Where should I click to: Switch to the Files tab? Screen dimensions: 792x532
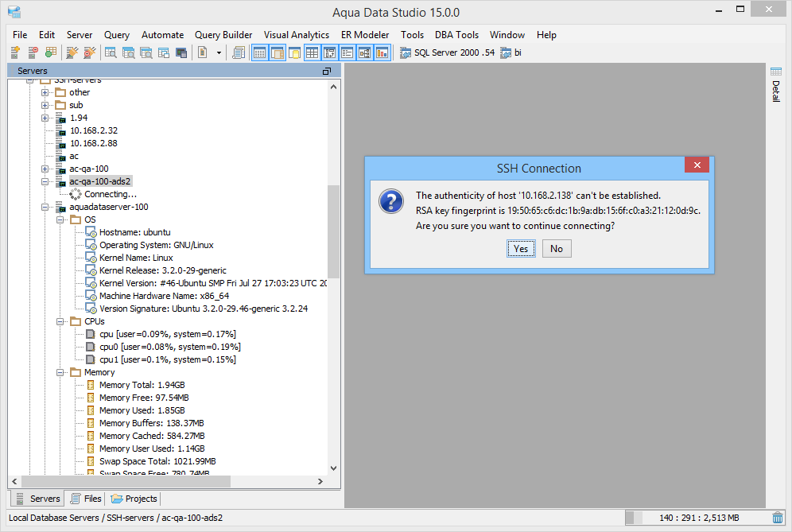(86, 499)
